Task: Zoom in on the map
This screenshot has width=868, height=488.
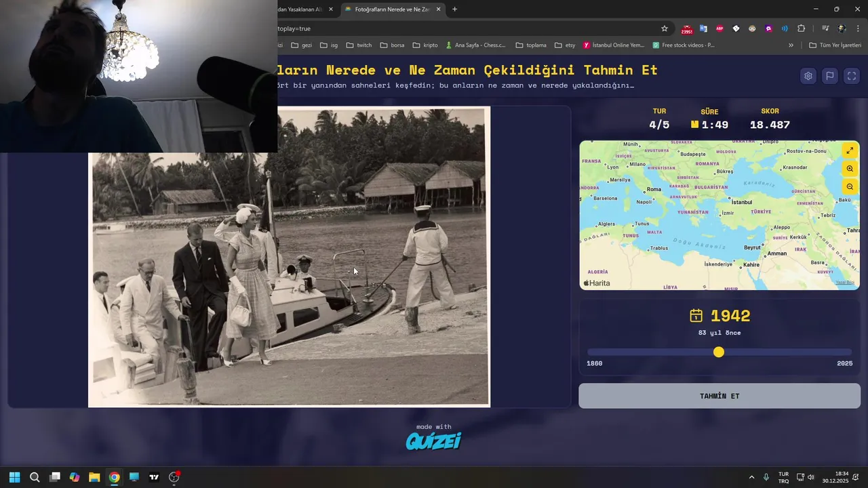Action: [850, 169]
